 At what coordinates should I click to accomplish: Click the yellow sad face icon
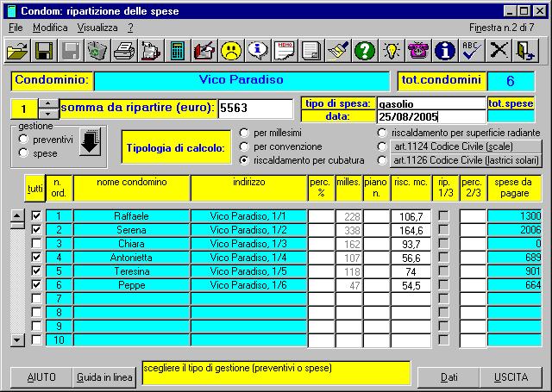coord(230,51)
